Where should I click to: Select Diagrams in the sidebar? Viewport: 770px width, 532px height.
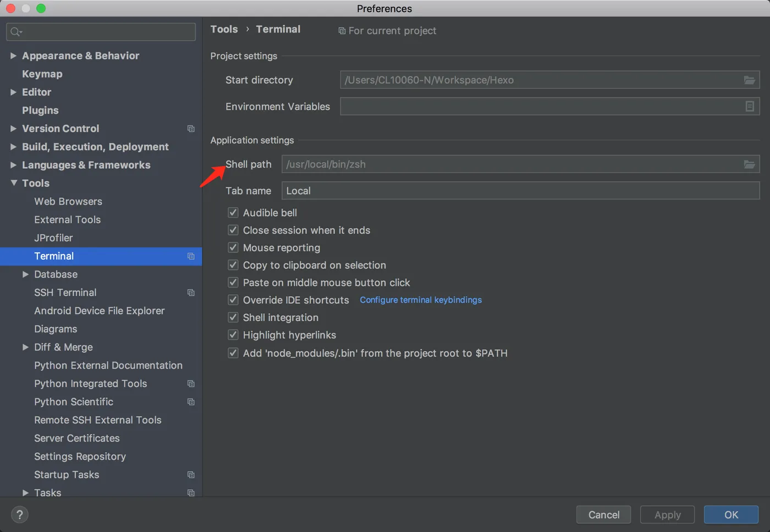[x=56, y=329]
